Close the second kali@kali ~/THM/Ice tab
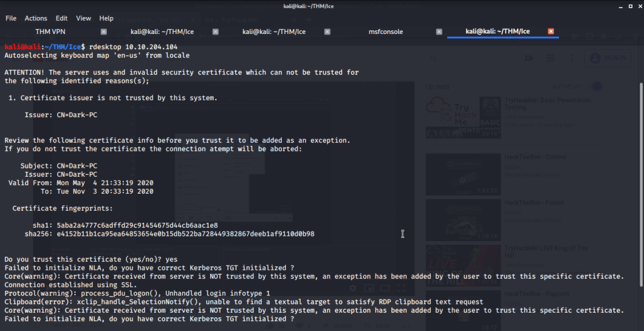The image size is (644, 331). coord(327,31)
